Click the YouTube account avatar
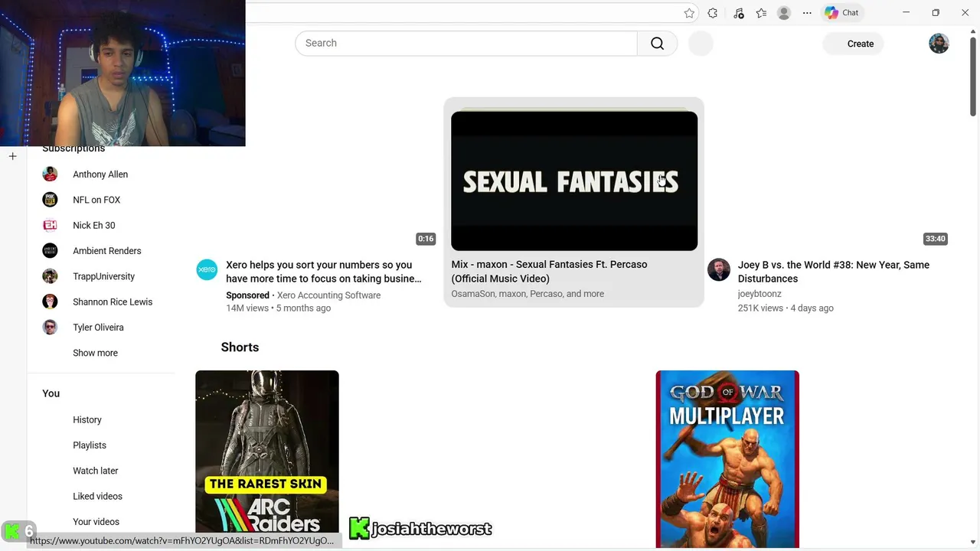The width and height of the screenshot is (980, 551). coord(939,43)
